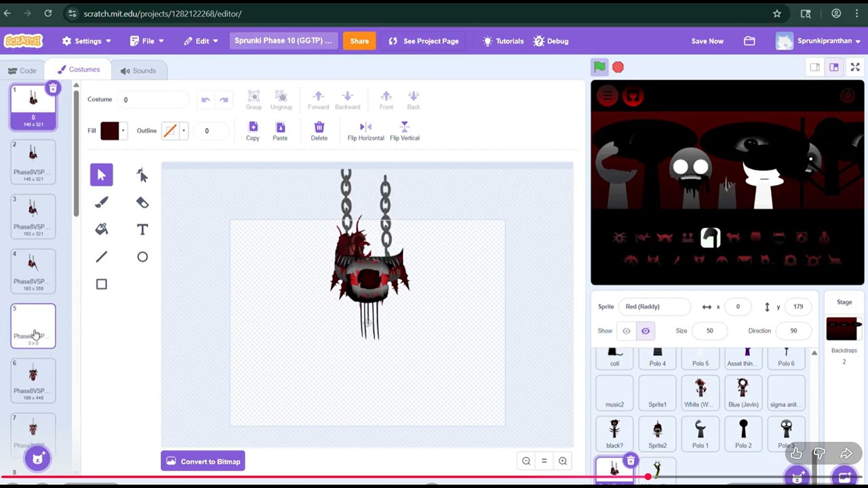The height and width of the screenshot is (488, 868).
Task: Edit the project title field
Action: [283, 41]
